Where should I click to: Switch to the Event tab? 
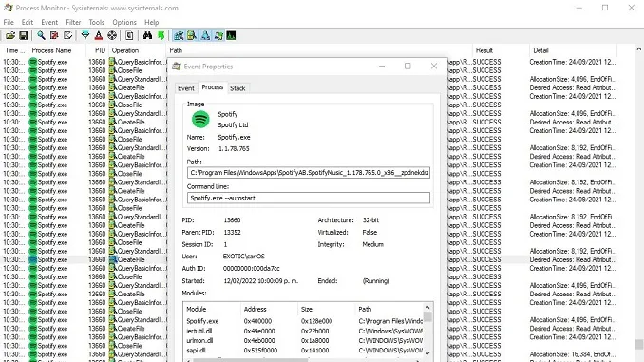click(185, 88)
